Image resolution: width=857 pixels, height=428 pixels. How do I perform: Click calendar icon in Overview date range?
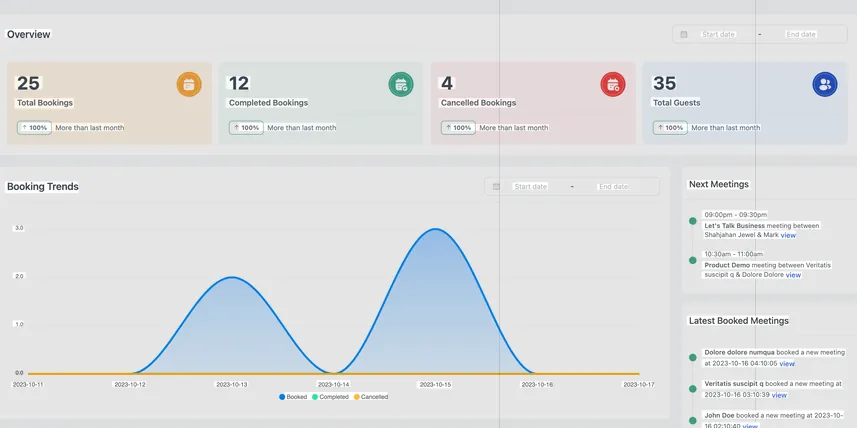(x=684, y=34)
